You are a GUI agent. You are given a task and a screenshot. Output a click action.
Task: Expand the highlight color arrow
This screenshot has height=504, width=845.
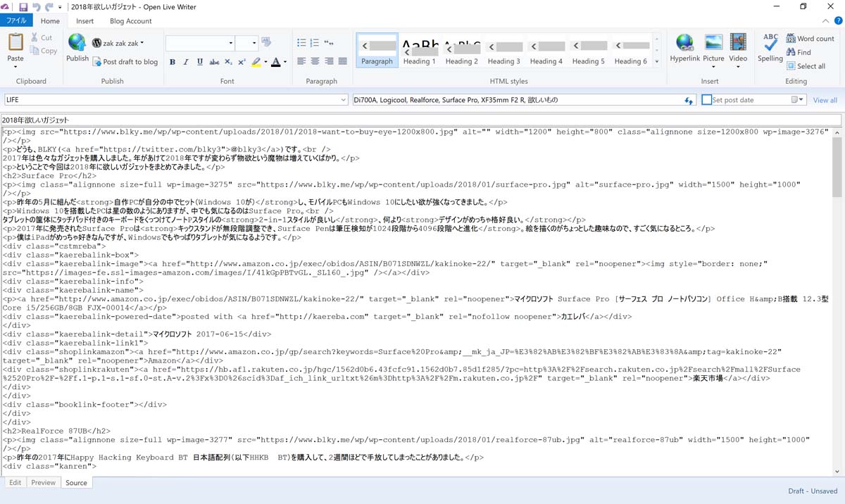tap(265, 62)
